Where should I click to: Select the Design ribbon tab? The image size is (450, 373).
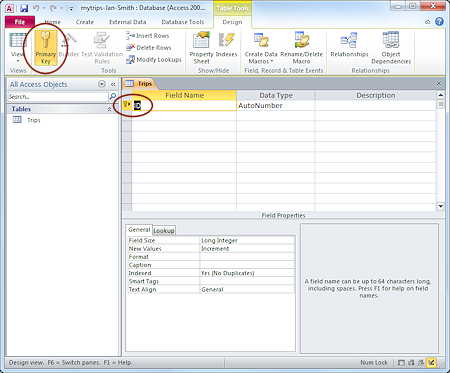pyautogui.click(x=232, y=22)
